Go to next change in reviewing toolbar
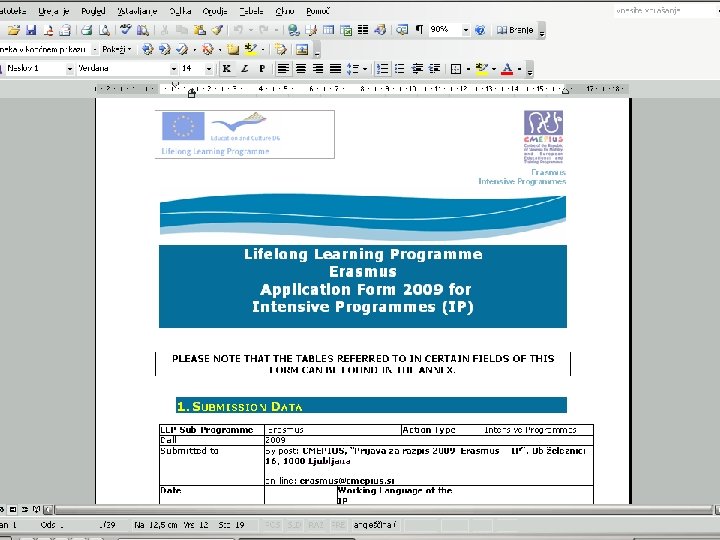 pyautogui.click(x=164, y=49)
